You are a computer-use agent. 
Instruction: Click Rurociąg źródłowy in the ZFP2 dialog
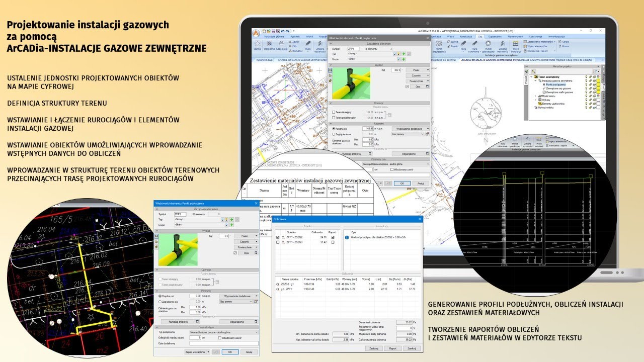[181, 321]
